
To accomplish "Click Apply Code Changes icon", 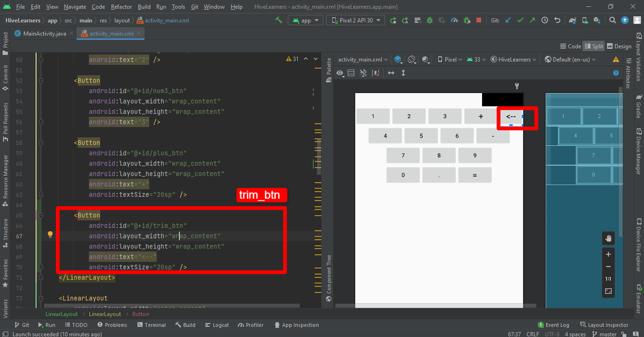I will [x=418, y=20].
